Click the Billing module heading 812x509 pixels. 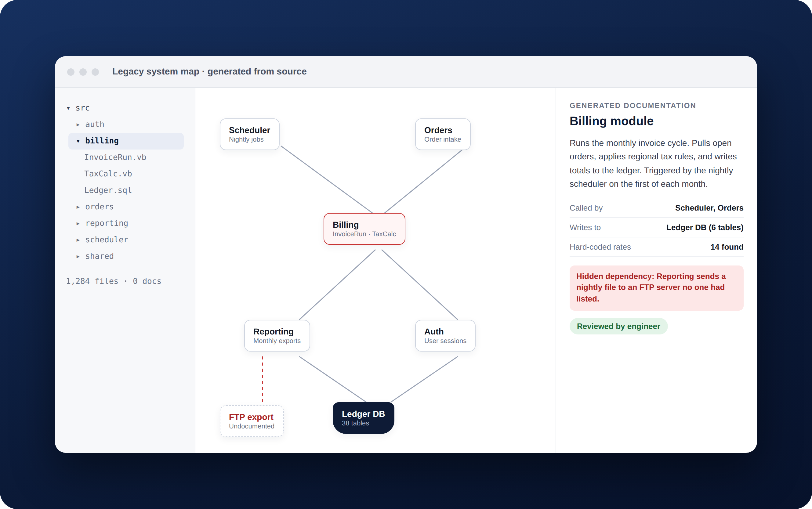coord(611,121)
